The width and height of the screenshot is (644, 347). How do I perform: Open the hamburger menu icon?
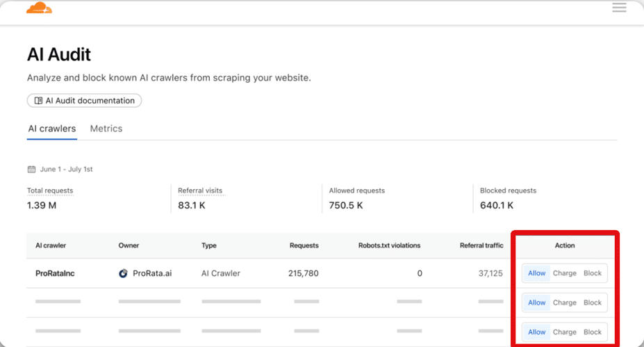pos(619,8)
